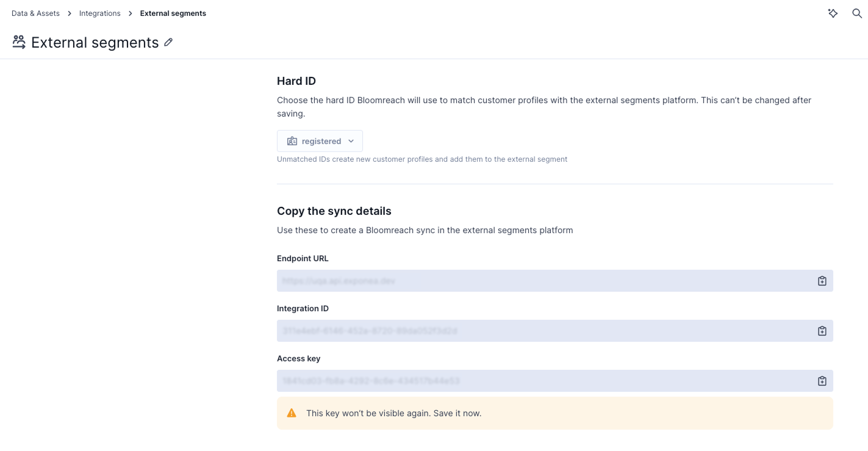This screenshot has height=451, width=868.
Task: Open search with the magnifier icon
Action: coord(857,13)
